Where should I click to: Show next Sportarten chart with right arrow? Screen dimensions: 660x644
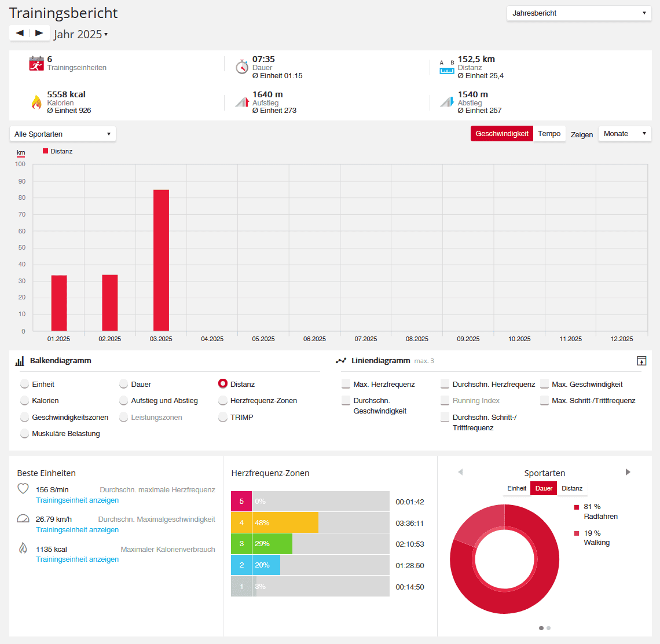628,472
